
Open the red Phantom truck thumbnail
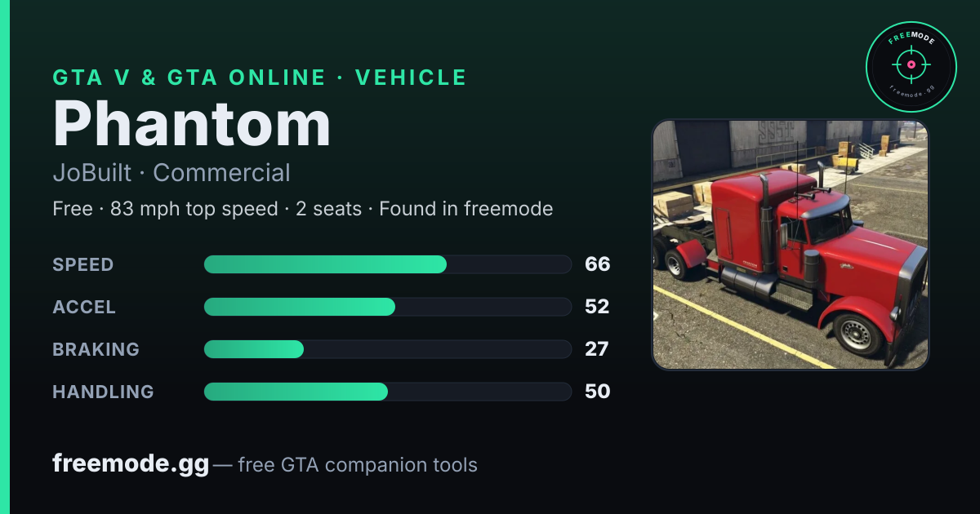[x=791, y=245]
